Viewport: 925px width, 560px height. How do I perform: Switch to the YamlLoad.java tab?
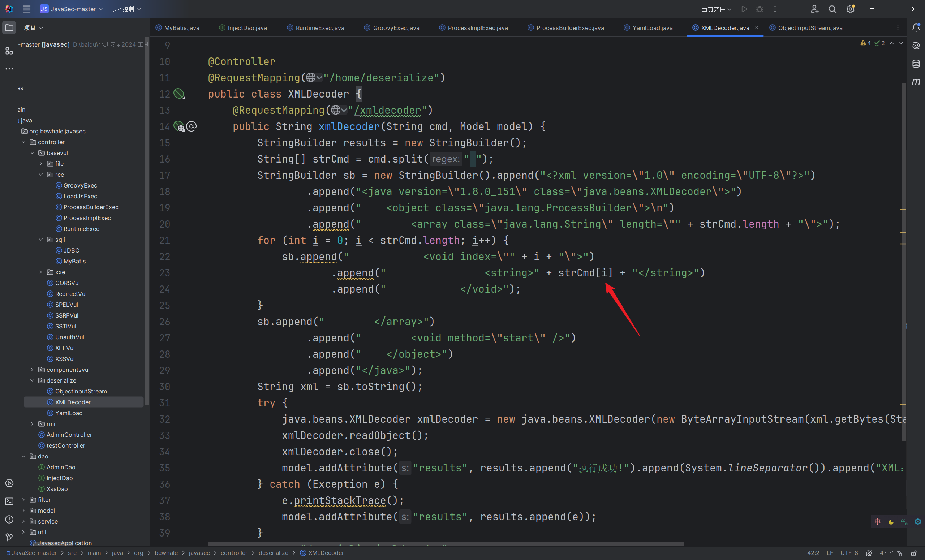click(x=652, y=28)
